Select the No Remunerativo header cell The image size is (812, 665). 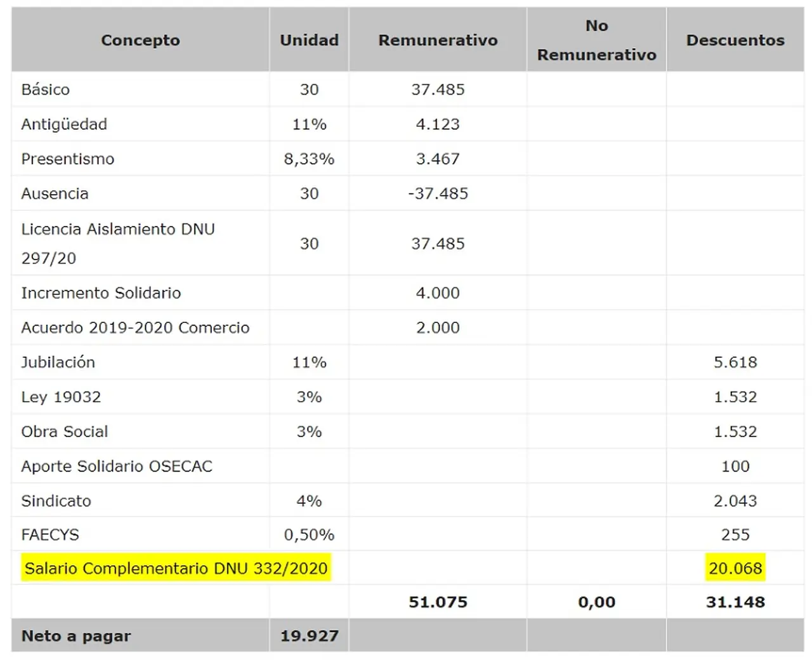coord(596,40)
